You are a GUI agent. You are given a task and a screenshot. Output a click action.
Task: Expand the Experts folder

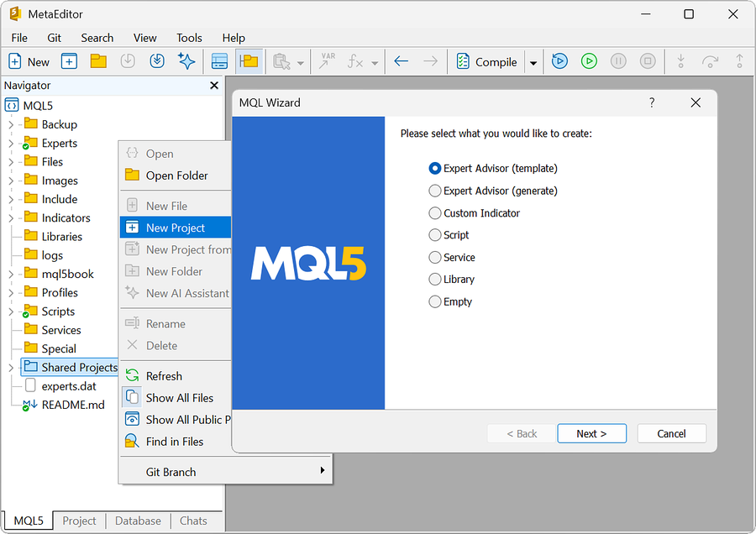pos(11,144)
